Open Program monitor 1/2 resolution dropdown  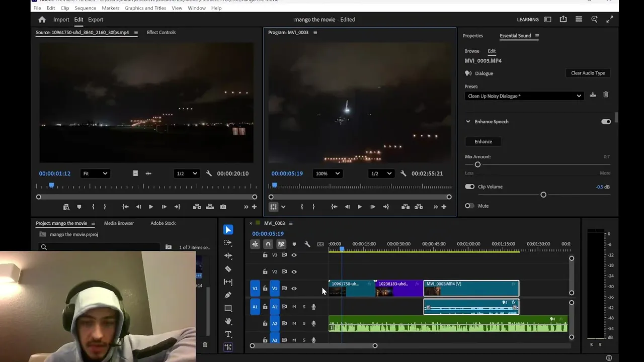(381, 173)
